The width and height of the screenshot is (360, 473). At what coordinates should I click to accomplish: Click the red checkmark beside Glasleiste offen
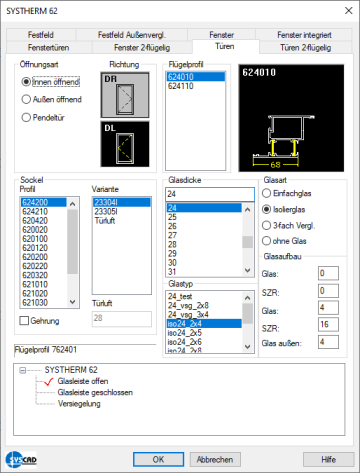click(49, 382)
